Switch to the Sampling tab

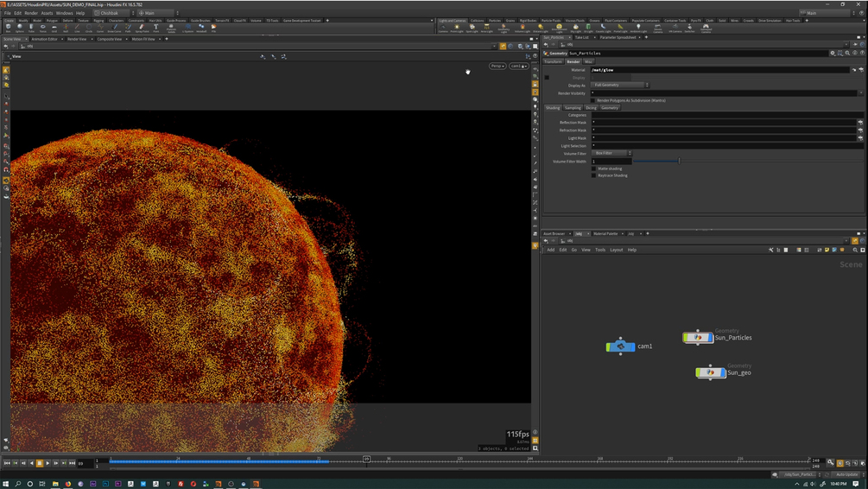(x=573, y=108)
